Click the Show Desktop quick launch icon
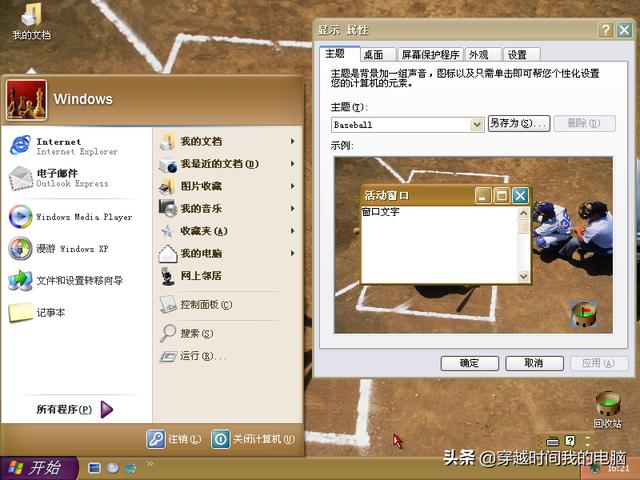This screenshot has width=640, height=480. (94, 468)
